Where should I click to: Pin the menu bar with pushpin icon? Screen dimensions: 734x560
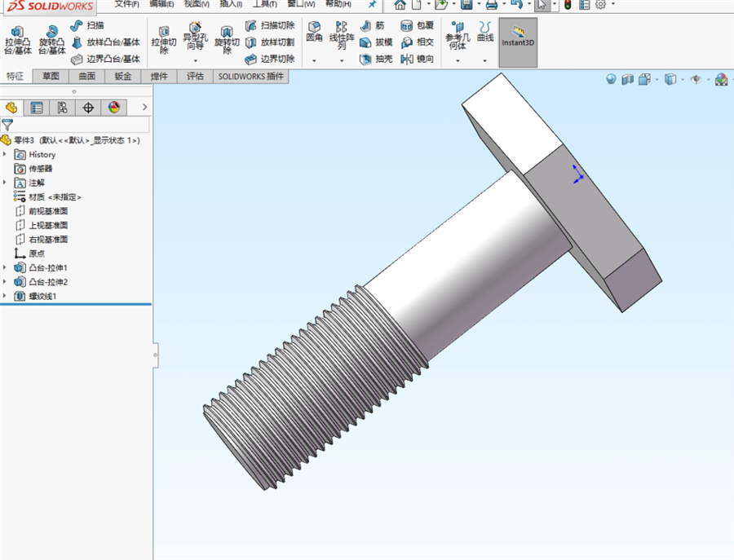[x=372, y=4]
